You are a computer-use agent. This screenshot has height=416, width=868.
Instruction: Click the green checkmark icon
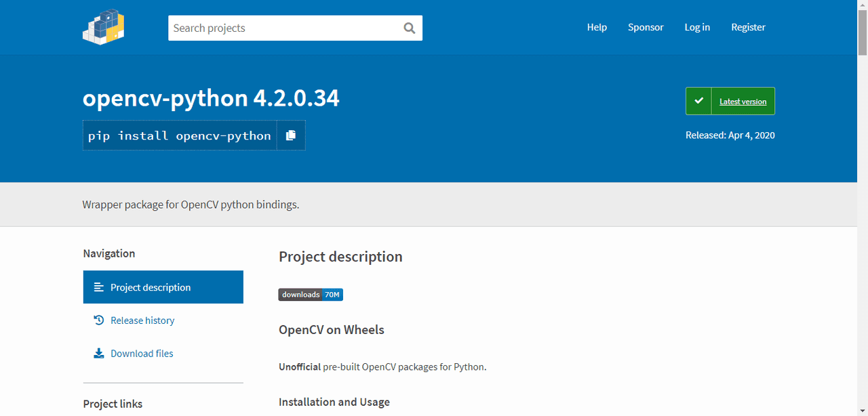698,101
